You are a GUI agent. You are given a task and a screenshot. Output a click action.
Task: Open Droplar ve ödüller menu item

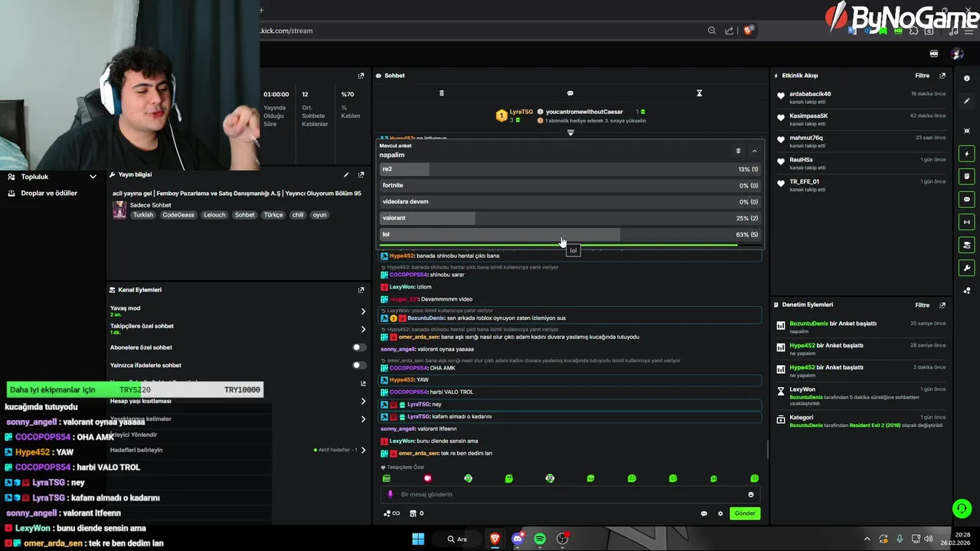click(x=49, y=194)
